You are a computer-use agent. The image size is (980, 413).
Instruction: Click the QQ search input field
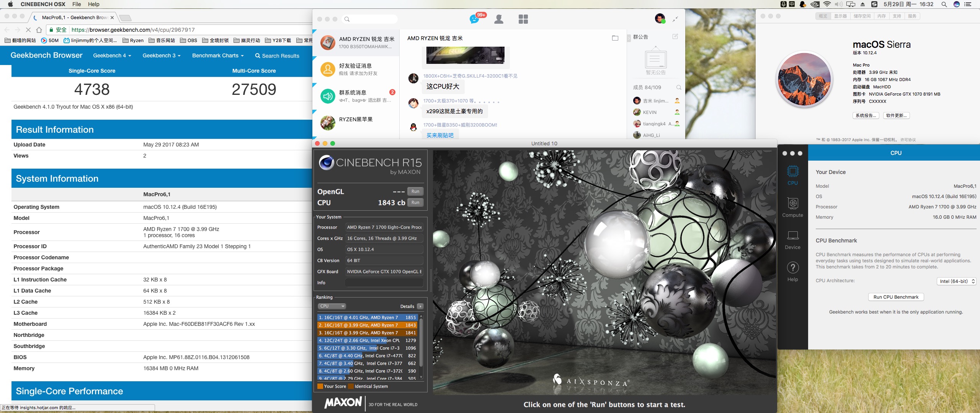point(369,19)
